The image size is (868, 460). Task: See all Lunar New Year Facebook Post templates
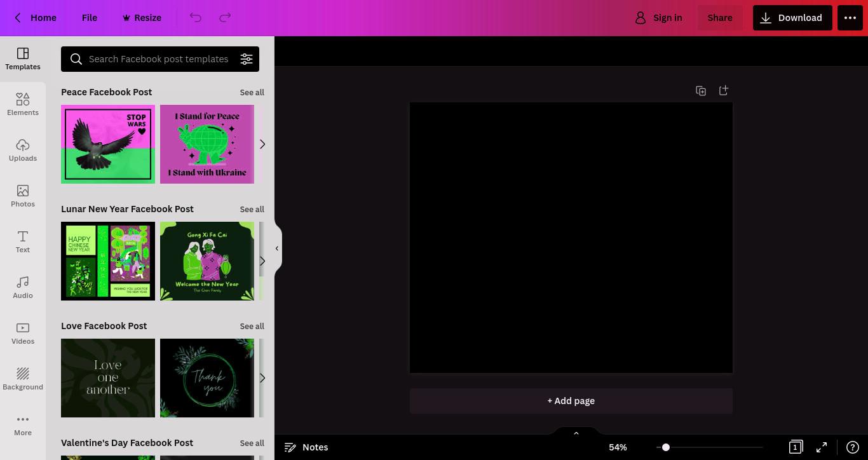[x=252, y=209]
